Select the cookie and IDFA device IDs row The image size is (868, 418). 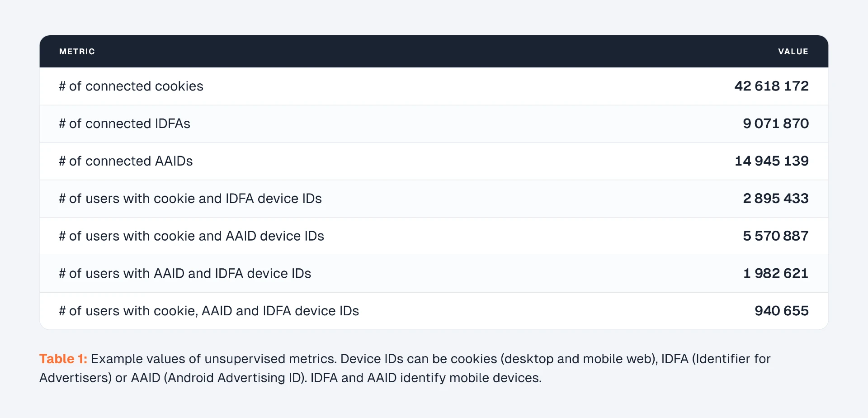click(434, 199)
